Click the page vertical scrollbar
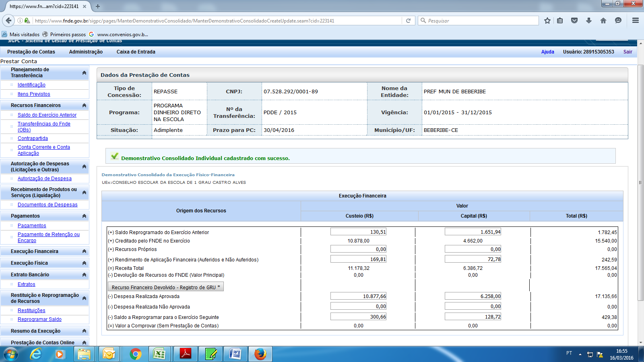 [640, 181]
